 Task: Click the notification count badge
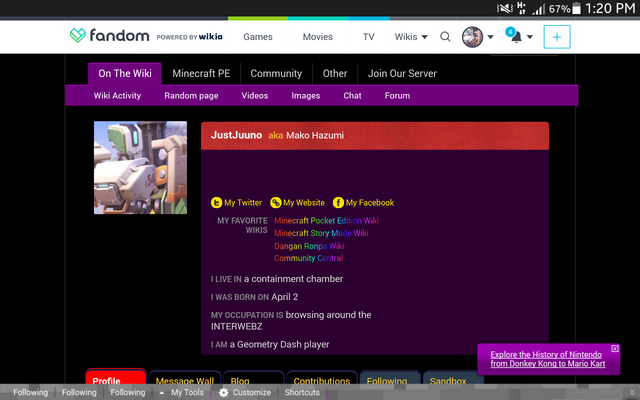pos(510,32)
